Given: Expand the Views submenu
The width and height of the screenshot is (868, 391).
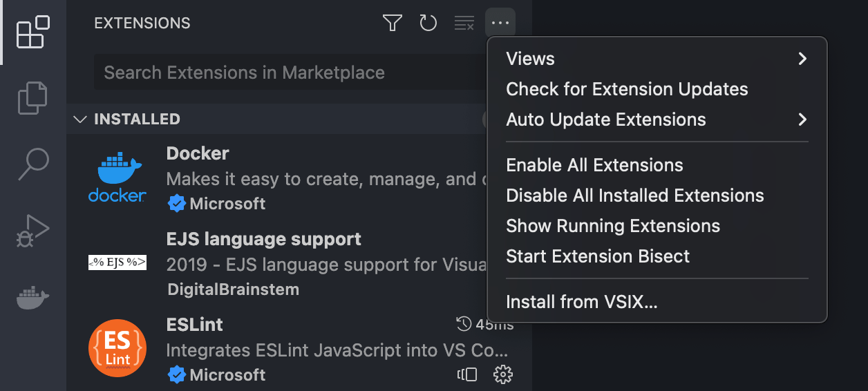Looking at the screenshot, I should click(x=657, y=59).
